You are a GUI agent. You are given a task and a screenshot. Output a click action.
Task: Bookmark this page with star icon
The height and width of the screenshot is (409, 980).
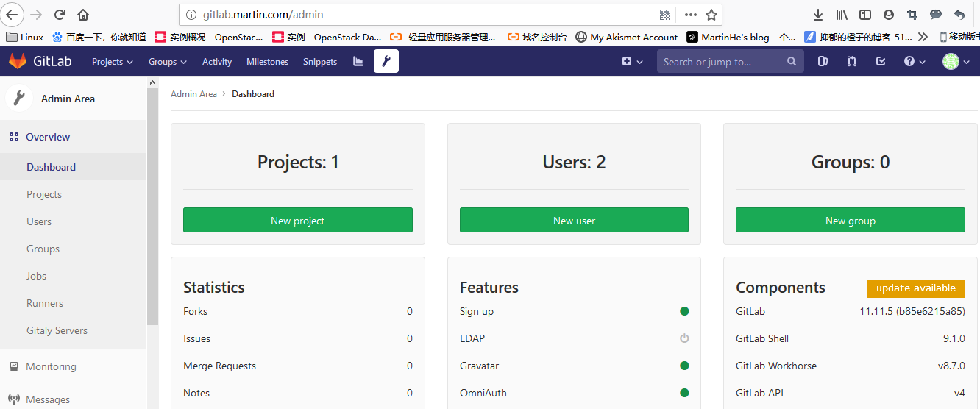pyautogui.click(x=711, y=15)
